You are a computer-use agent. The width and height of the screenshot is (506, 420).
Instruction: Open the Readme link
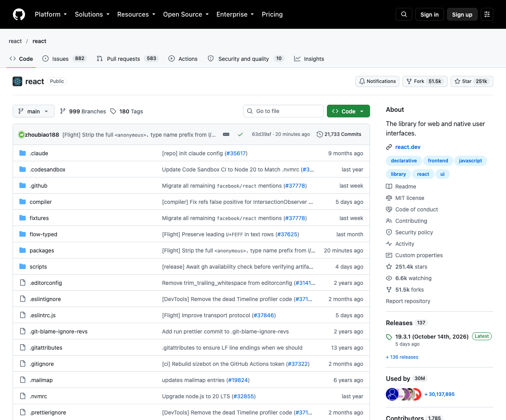point(401,186)
